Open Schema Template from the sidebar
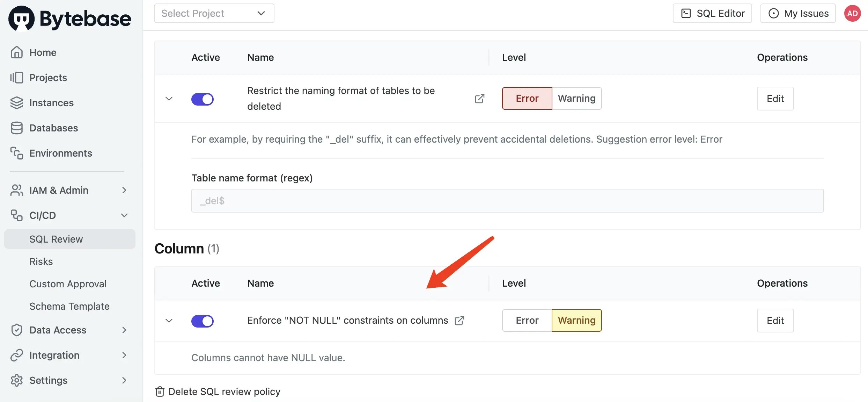Screen dimensions: 868x402 click(69, 306)
